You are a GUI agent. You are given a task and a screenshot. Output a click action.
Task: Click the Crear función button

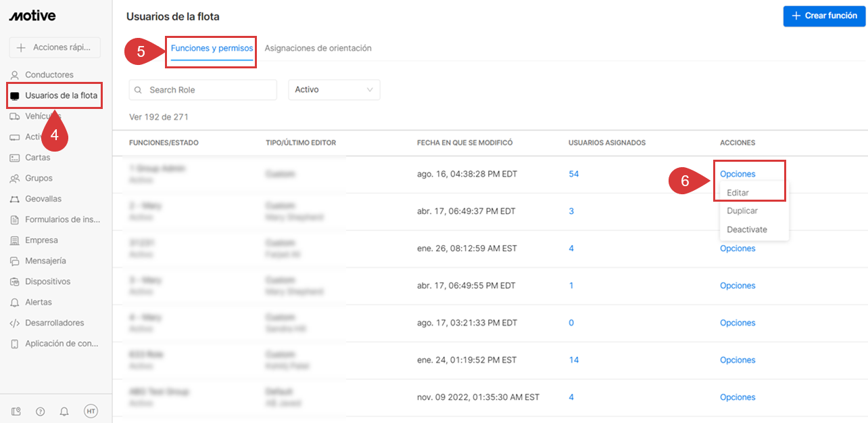point(824,16)
